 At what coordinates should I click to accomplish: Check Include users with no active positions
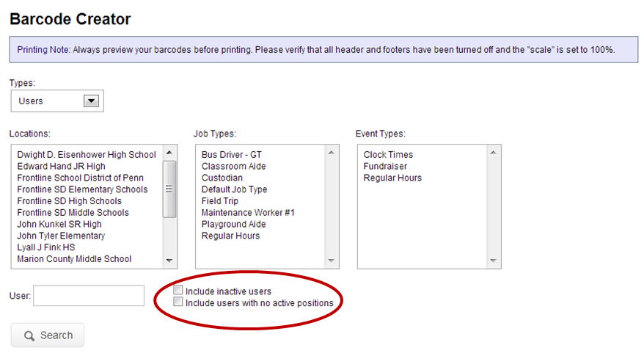[178, 302]
